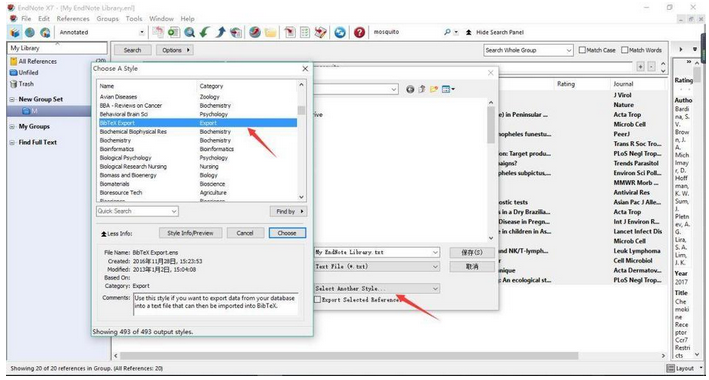The width and height of the screenshot is (709, 380).
Task: Select the BibTeX Export style row
Action: coord(198,123)
